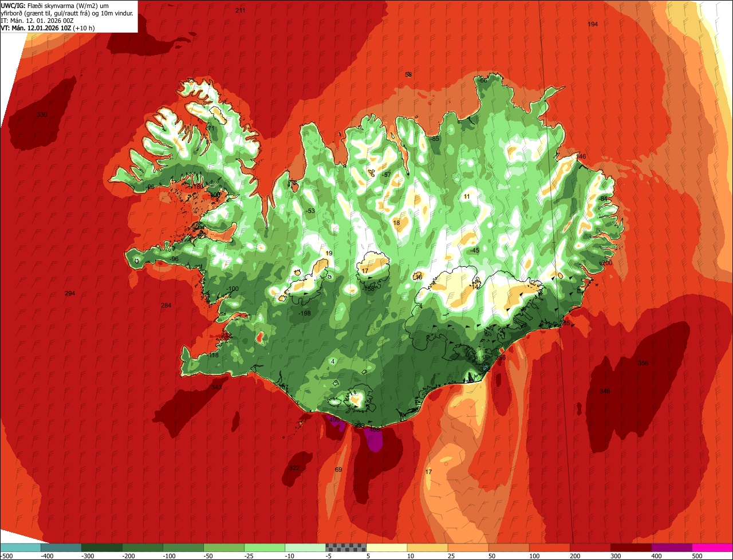The image size is (733, 560).
Task: Click the 'VT: Mán. 12.01.2026 10Z (+10 h)' line
Action: click(48, 27)
